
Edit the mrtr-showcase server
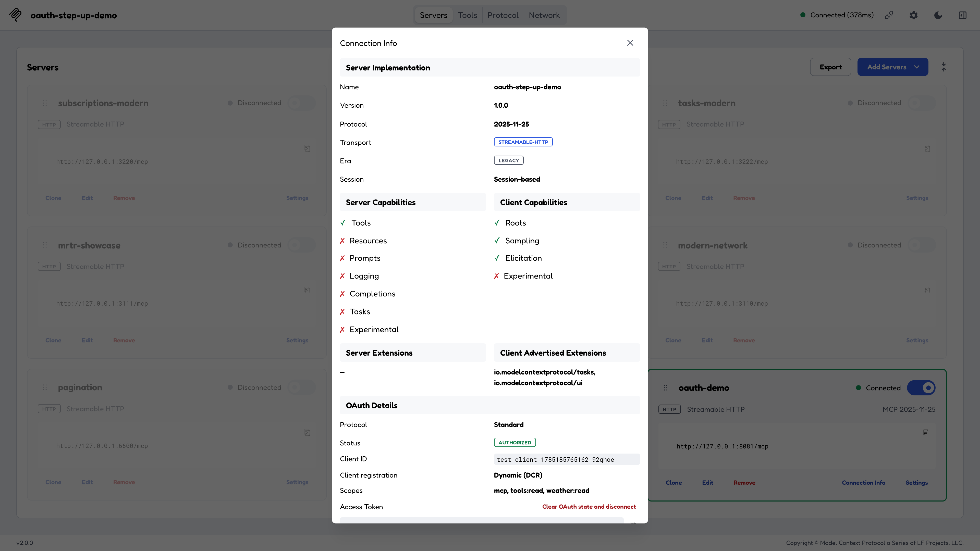point(87,340)
